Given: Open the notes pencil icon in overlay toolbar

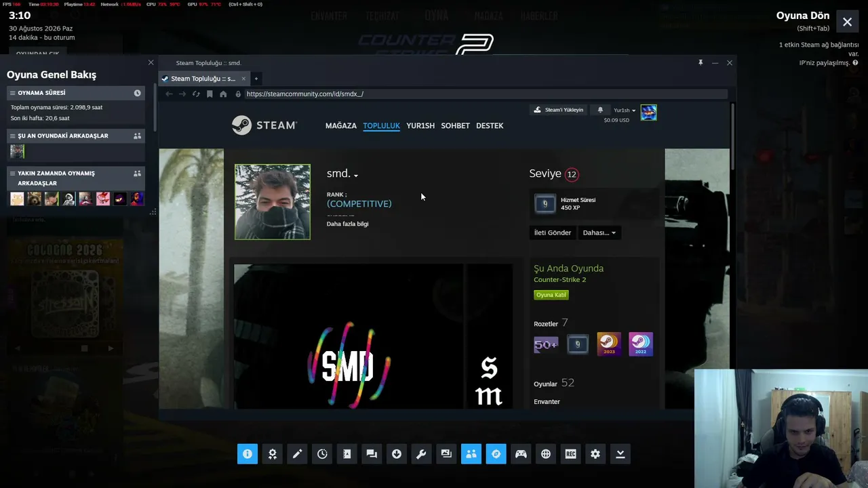Looking at the screenshot, I should pos(297,454).
